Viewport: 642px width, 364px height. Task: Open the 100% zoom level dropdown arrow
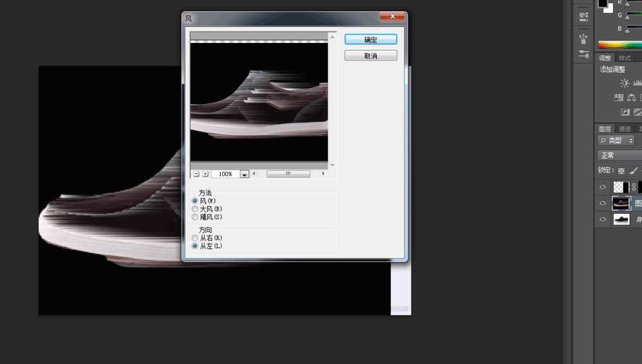(244, 174)
